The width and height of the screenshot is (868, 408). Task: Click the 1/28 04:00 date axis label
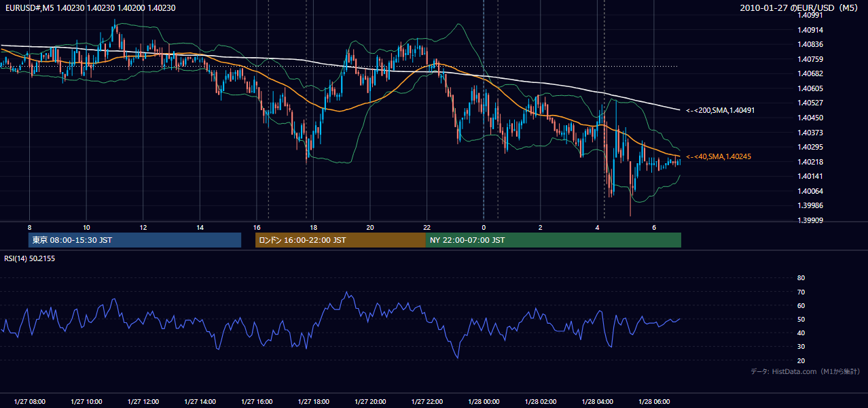[597, 401]
